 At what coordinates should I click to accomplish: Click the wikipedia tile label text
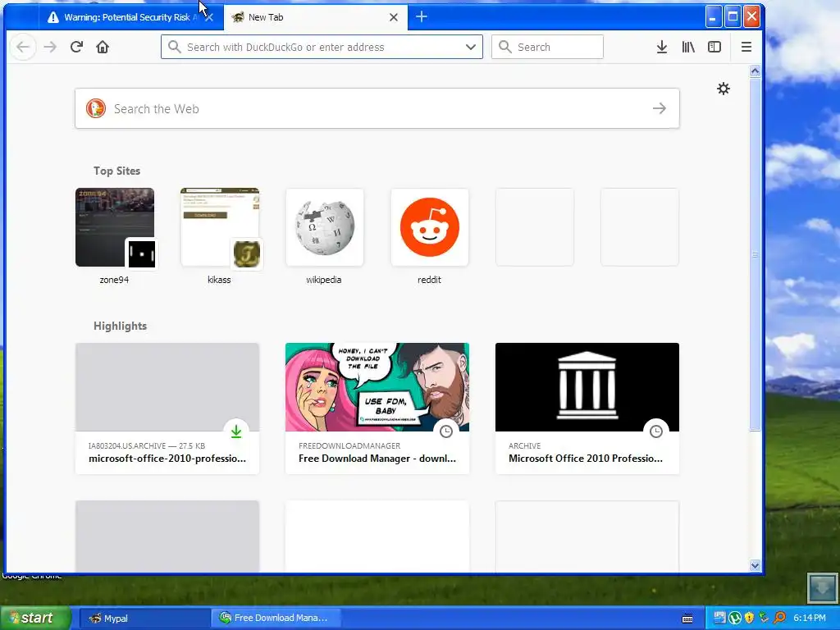pos(323,280)
